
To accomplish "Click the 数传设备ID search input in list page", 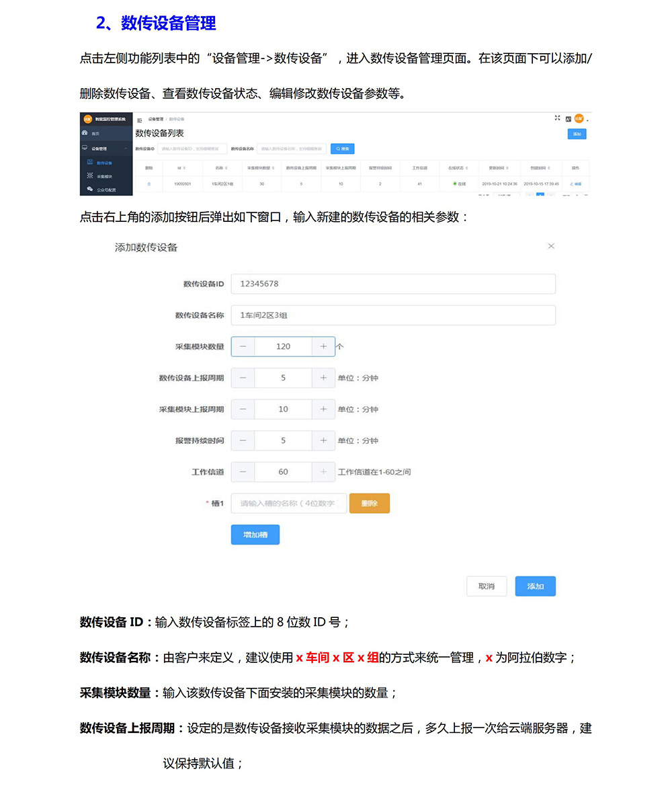I will pyautogui.click(x=192, y=149).
